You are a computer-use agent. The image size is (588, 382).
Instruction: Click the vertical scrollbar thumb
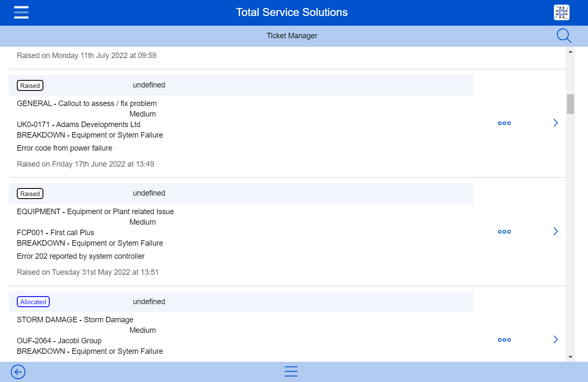click(x=570, y=104)
